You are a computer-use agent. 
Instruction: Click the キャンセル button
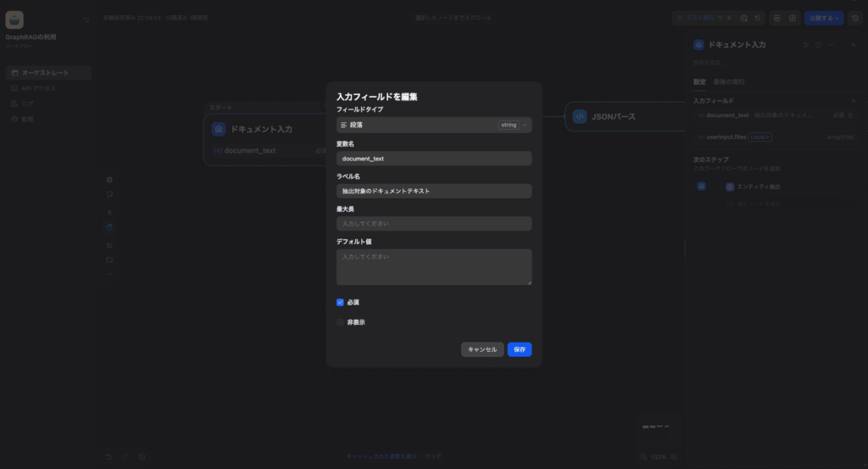click(x=482, y=349)
